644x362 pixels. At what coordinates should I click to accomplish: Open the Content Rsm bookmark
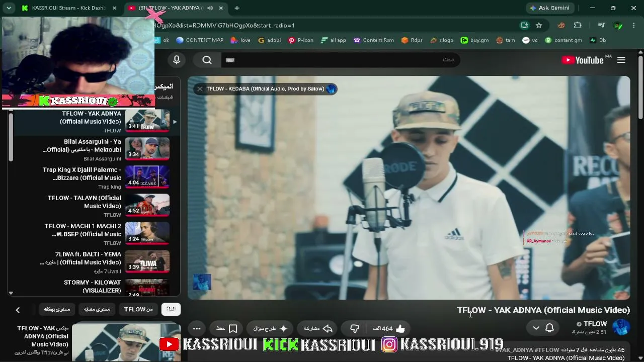pos(374,40)
